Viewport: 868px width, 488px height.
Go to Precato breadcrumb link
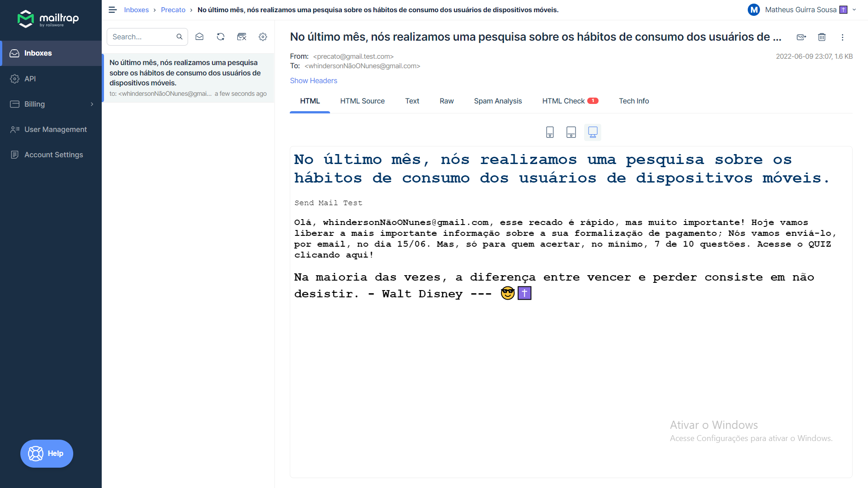tap(173, 9)
